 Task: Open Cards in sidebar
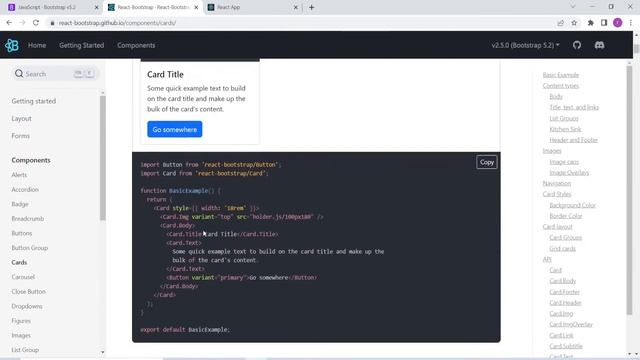(19, 262)
